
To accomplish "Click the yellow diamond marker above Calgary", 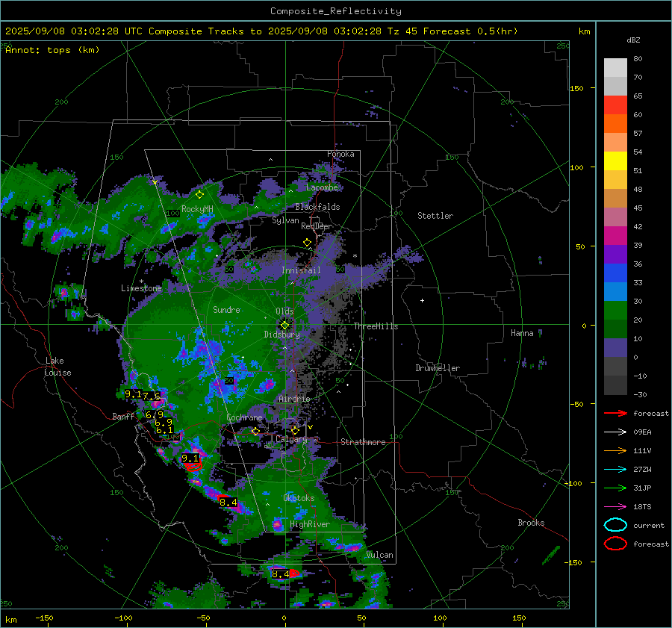I will point(295,430).
